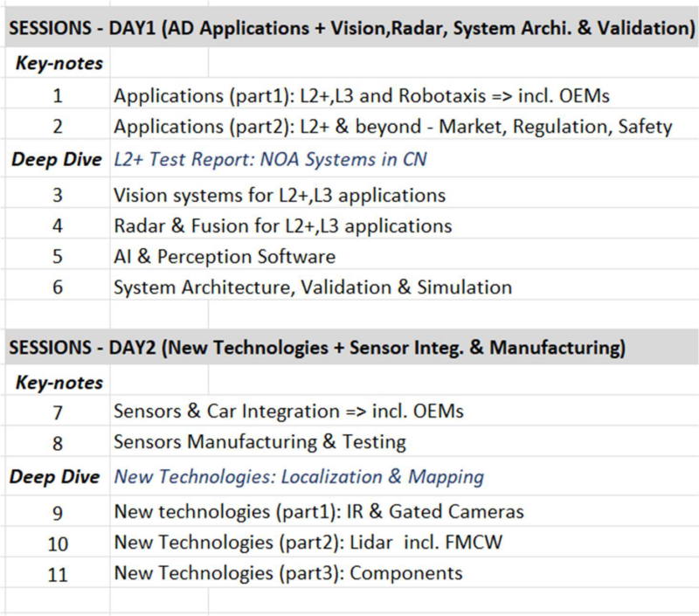Screen dimensions: 699x616
Task: Select 'New Technologies (part3): Components' cell
Action: (288, 573)
